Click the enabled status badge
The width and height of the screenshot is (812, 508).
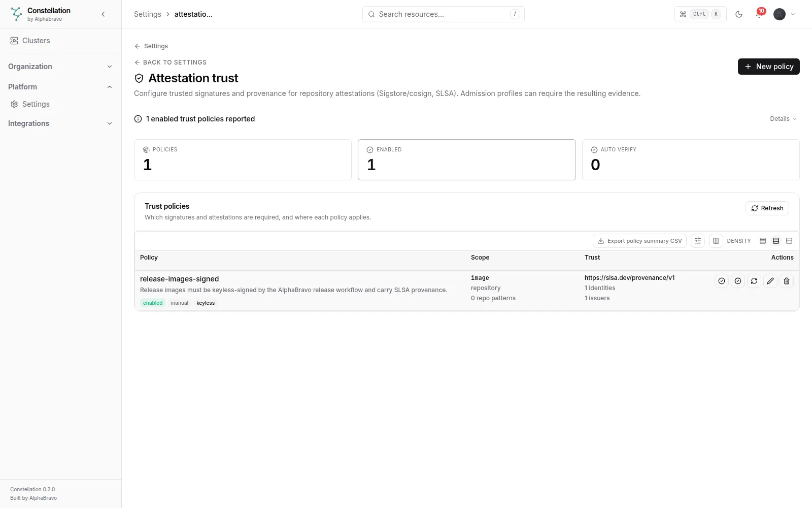point(153,303)
